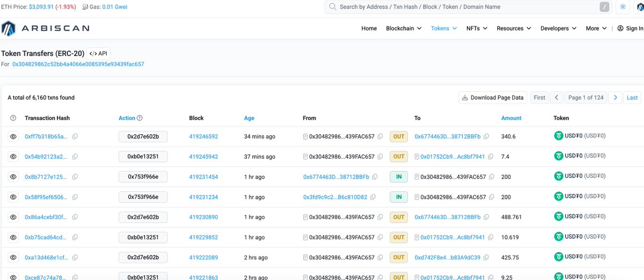This screenshot has width=644, height=280.
Task: Open the Arbiscan logo homepage
Action: tap(45, 28)
